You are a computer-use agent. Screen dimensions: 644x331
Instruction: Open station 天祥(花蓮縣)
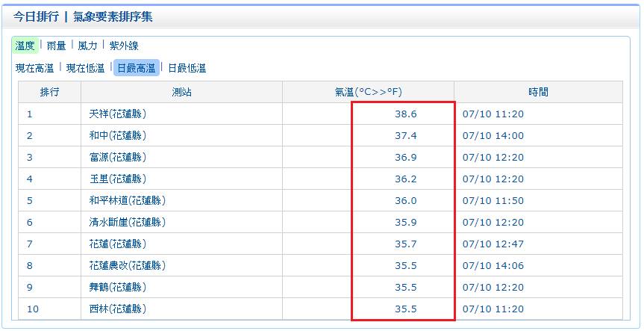click(117, 114)
